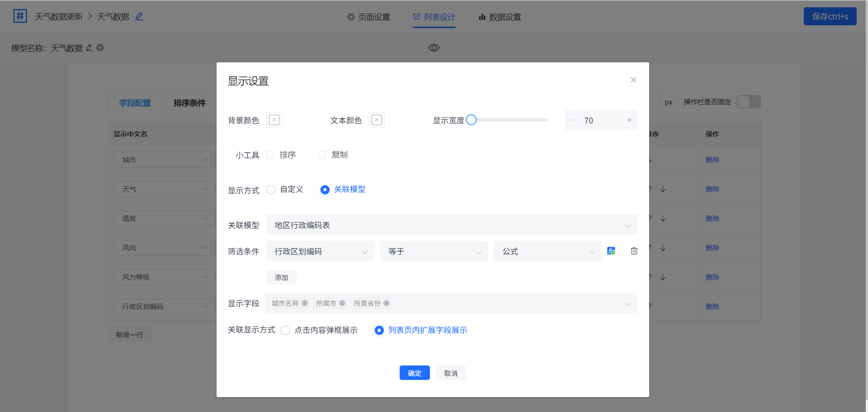The width and height of the screenshot is (868, 412).
Task: Toggle 操作栏是否固定 switch
Action: click(x=749, y=102)
